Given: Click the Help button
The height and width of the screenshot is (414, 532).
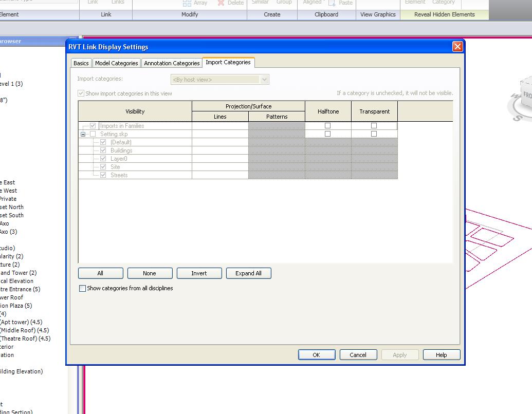Looking at the screenshot, I should coord(442,354).
